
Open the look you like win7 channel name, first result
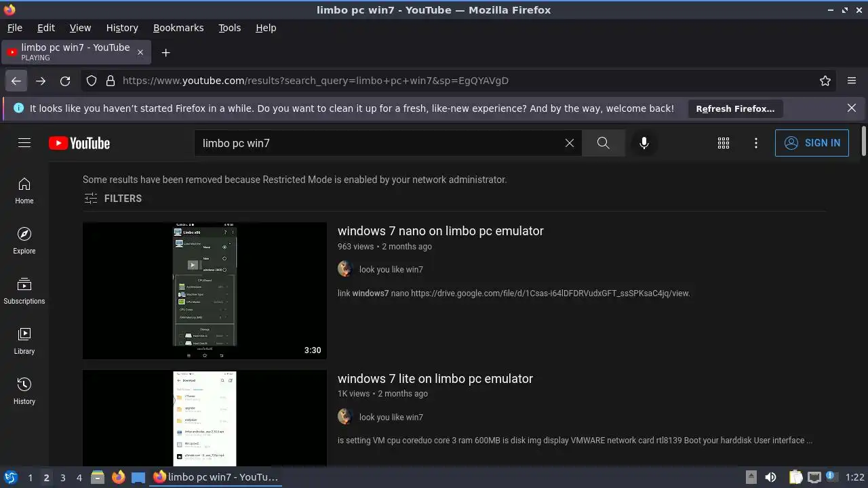pyautogui.click(x=391, y=270)
